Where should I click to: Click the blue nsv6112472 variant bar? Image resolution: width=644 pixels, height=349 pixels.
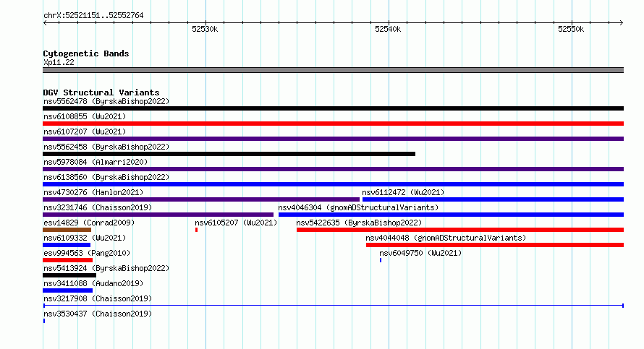(493, 199)
